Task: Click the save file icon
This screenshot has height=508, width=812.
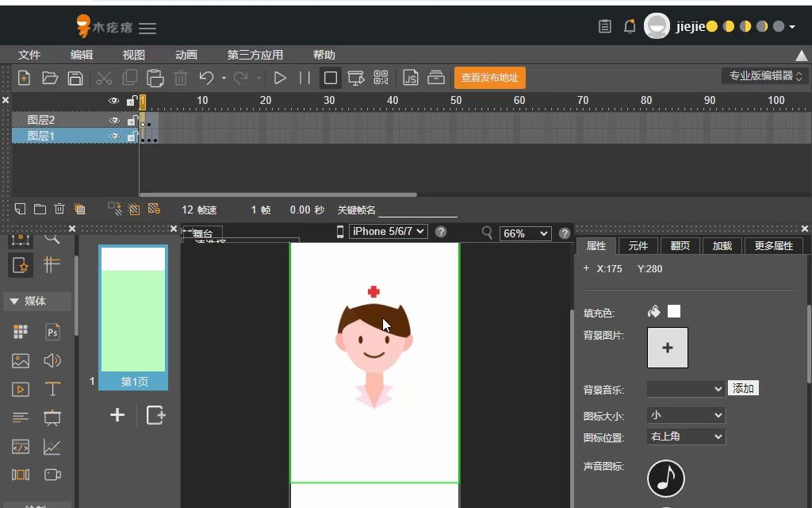Action: coord(75,78)
